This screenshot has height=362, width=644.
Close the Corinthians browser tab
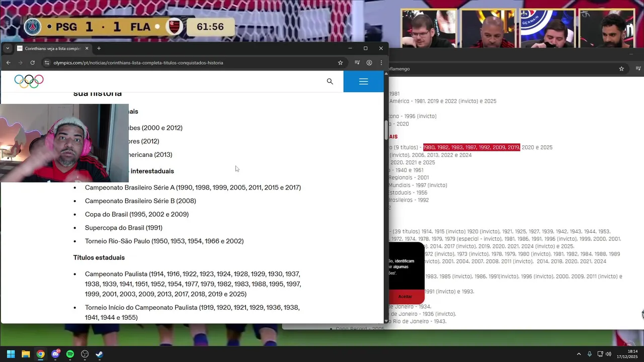(87, 48)
